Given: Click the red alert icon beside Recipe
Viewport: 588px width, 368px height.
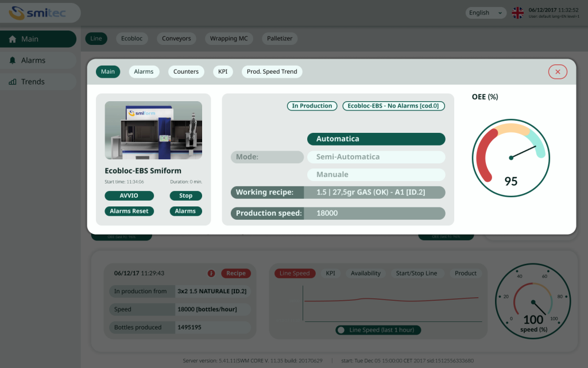Looking at the screenshot, I should (x=211, y=274).
